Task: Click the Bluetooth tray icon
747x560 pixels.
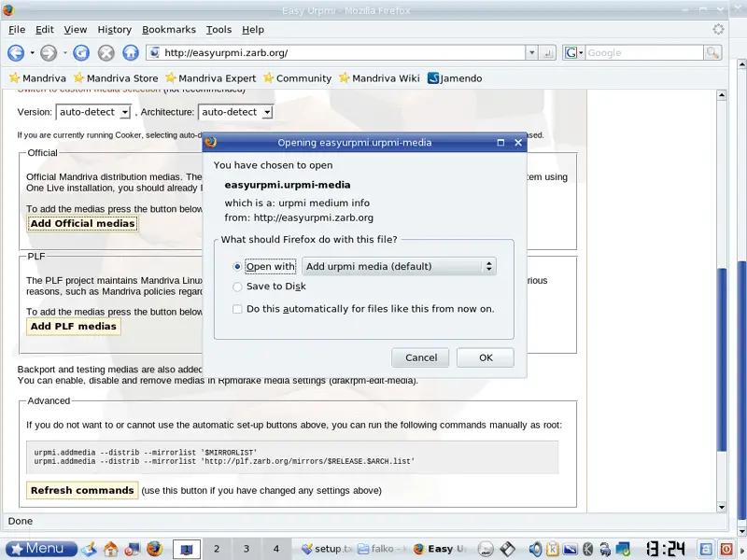Action: [x=588, y=549]
